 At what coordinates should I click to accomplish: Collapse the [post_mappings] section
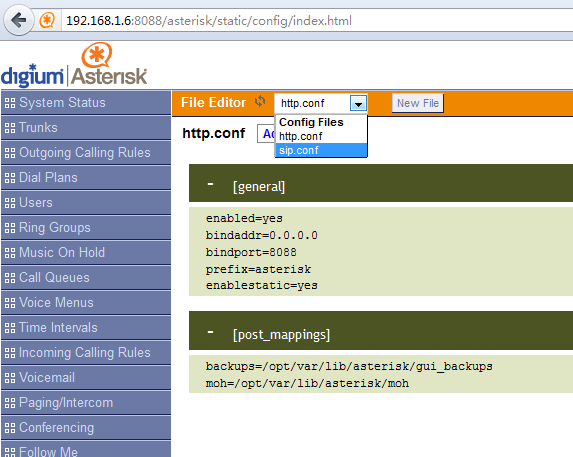(x=210, y=332)
